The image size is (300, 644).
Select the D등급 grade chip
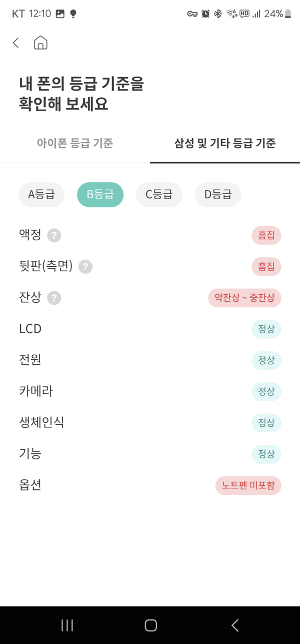(x=217, y=195)
